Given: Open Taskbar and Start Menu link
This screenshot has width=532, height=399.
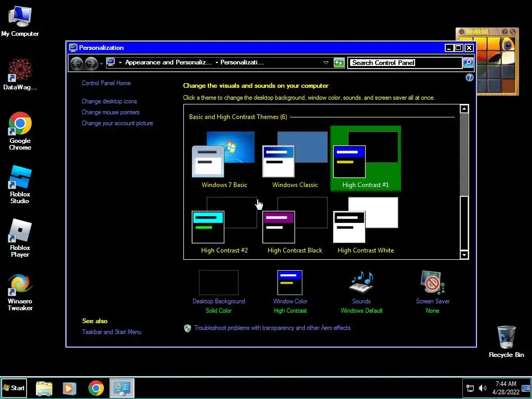Looking at the screenshot, I should (x=112, y=332).
